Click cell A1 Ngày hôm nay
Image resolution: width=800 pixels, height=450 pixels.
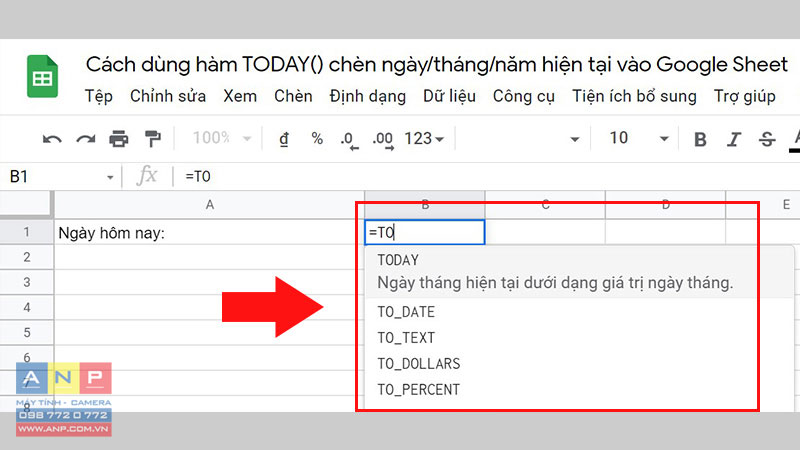pyautogui.click(x=209, y=233)
